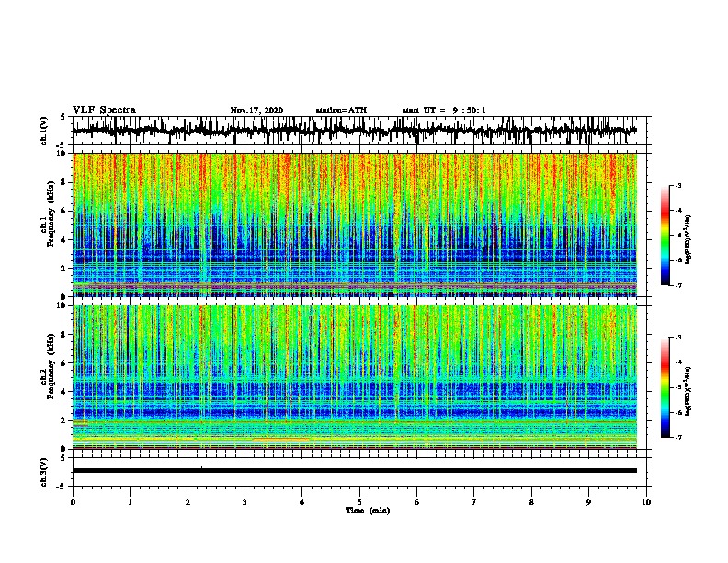
Task: Click the "10" kHz tick of ch.1 spectrogram
Action: pyautogui.click(x=63, y=154)
